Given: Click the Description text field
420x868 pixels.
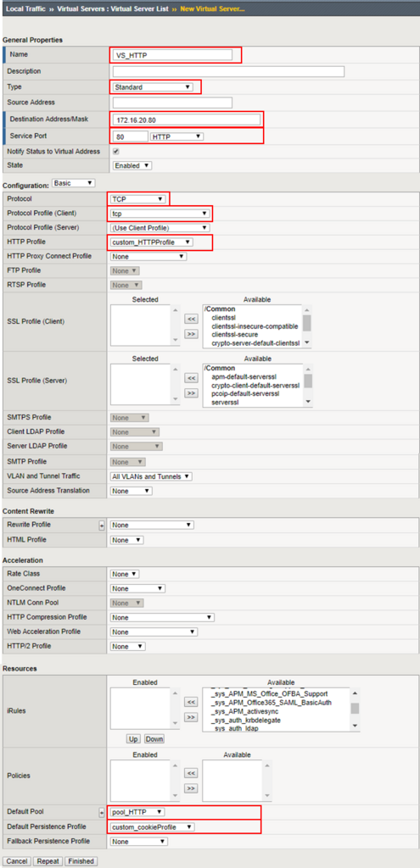Looking at the screenshot, I should (x=228, y=71).
